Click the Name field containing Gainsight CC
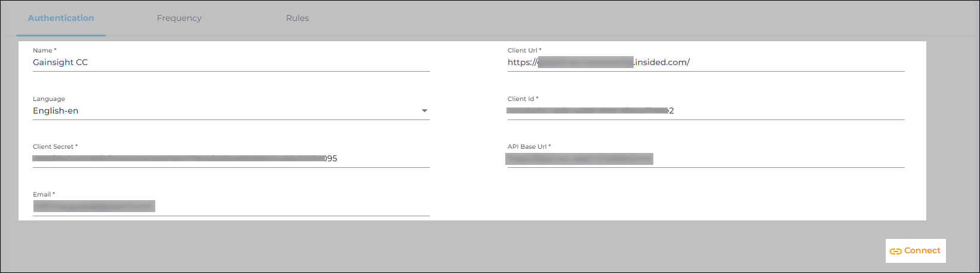Screen dimensions: 980x273 (x=231, y=63)
